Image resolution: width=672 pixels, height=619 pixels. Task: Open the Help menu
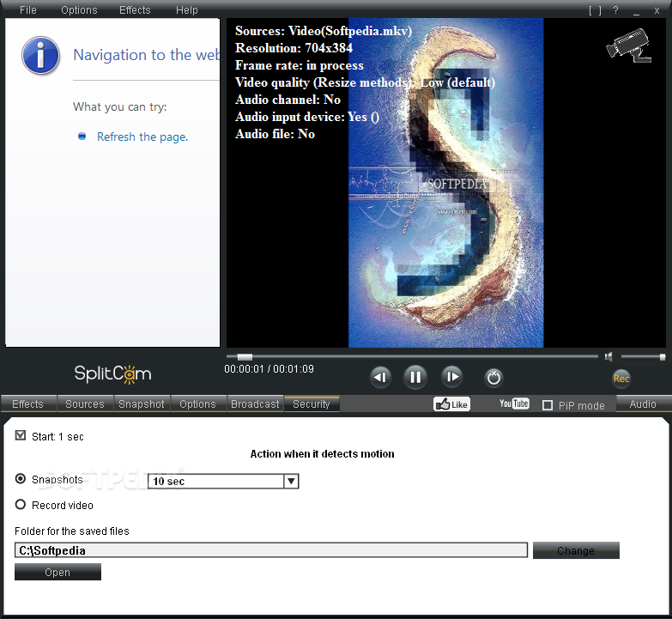[187, 9]
